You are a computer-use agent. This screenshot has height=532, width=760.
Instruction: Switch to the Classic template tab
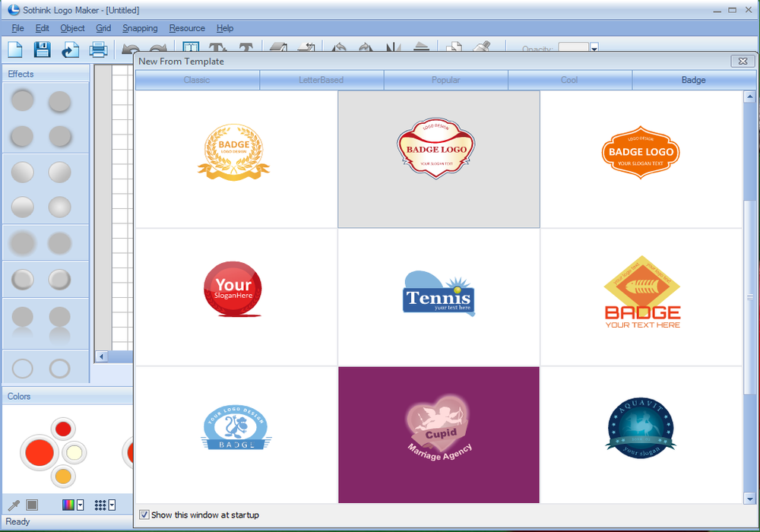click(x=197, y=80)
